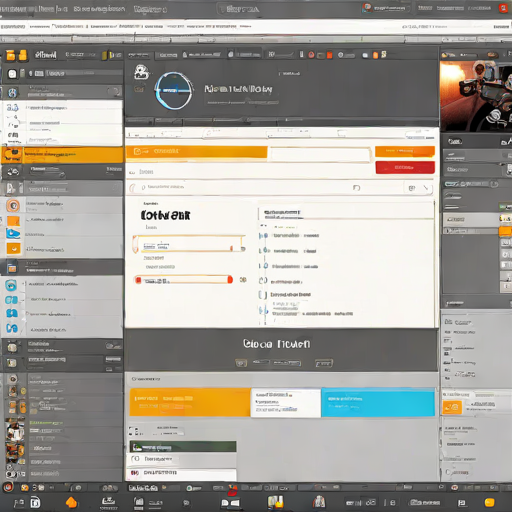The height and width of the screenshot is (512, 512).
Task: Click the yellow-outlined bar in the center form
Action: tap(189, 244)
